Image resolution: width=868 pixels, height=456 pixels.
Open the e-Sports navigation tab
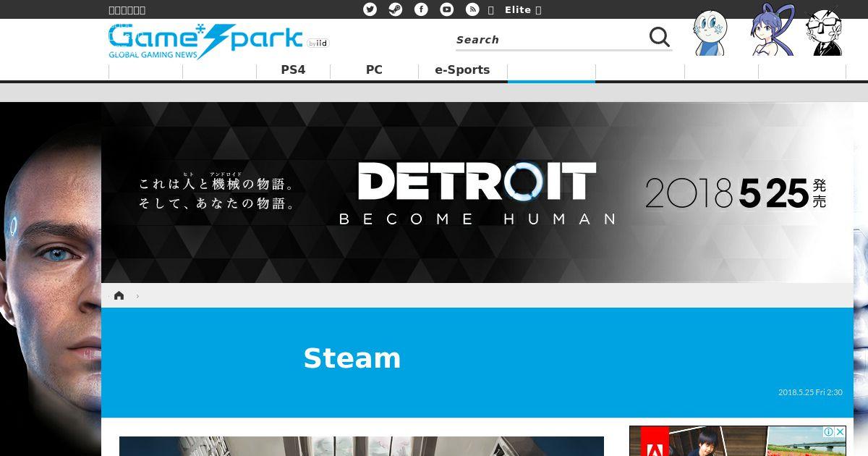(462, 70)
